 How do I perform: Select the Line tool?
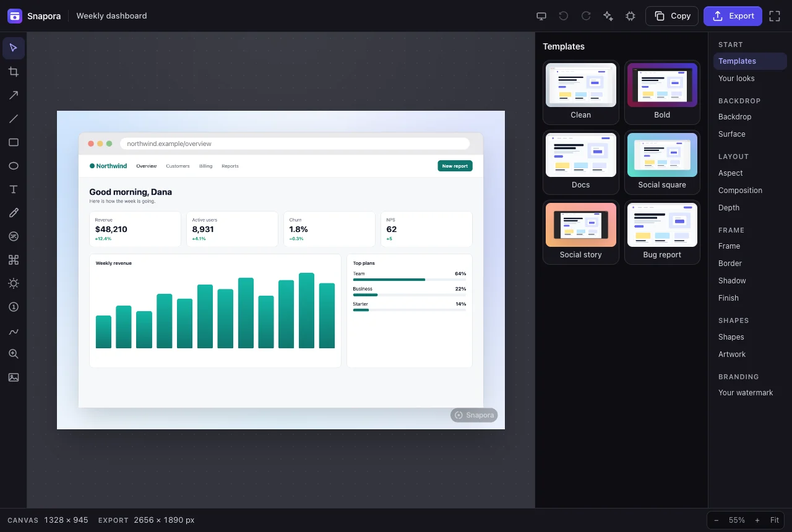coord(14,119)
